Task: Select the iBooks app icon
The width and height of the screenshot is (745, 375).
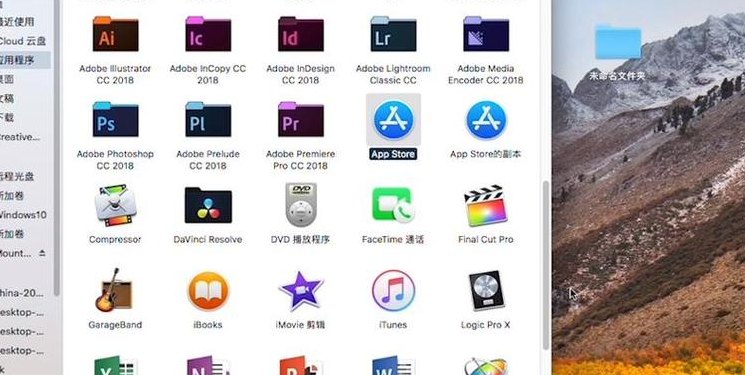Action: (208, 290)
